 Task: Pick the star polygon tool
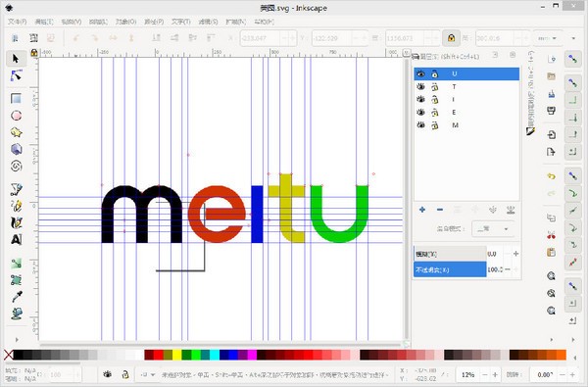16,132
